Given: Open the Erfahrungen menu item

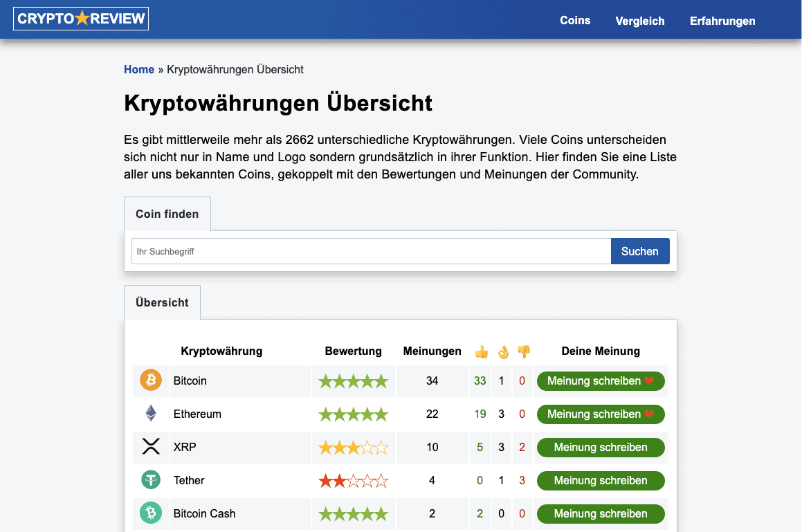Looking at the screenshot, I should pyautogui.click(x=722, y=21).
